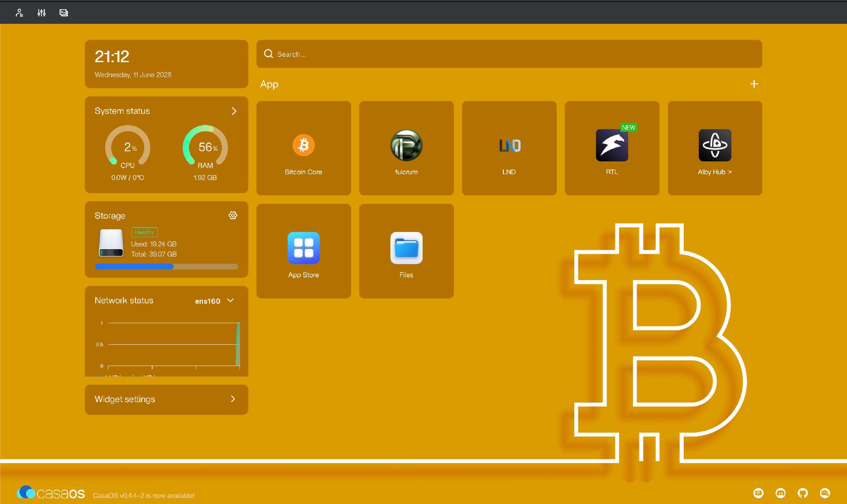Open the Files app
The height and width of the screenshot is (504, 847).
406,251
